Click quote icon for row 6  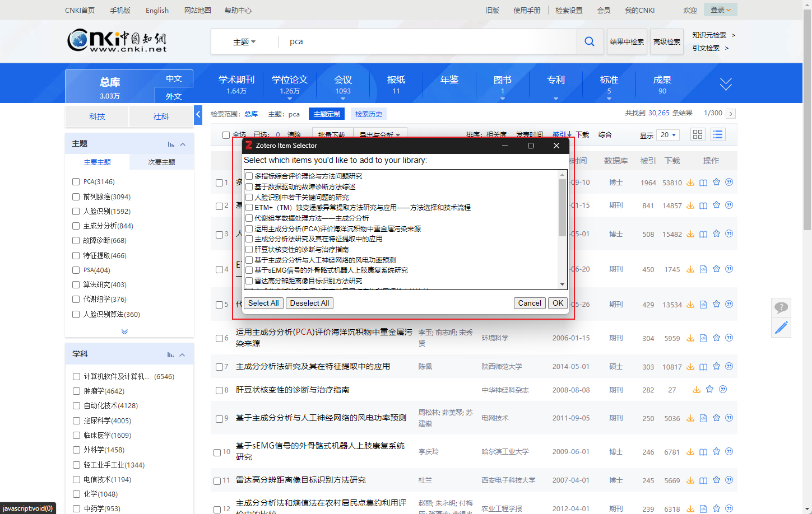pyautogui.click(x=729, y=338)
